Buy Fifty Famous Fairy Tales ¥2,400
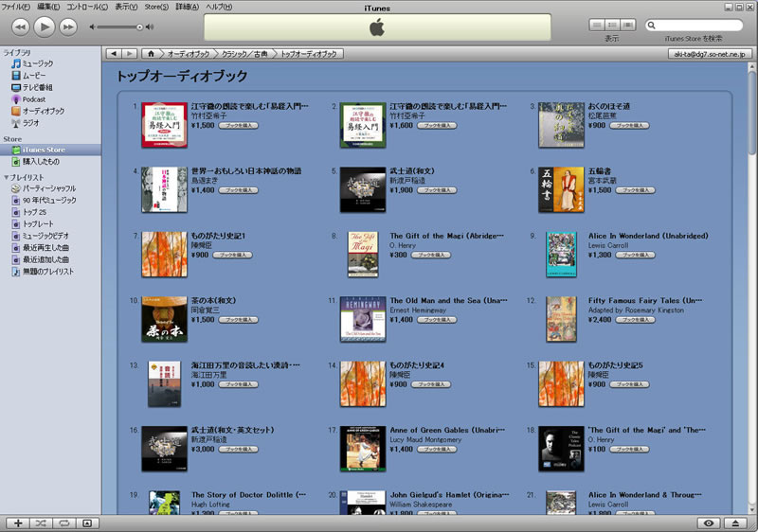 coord(635,320)
